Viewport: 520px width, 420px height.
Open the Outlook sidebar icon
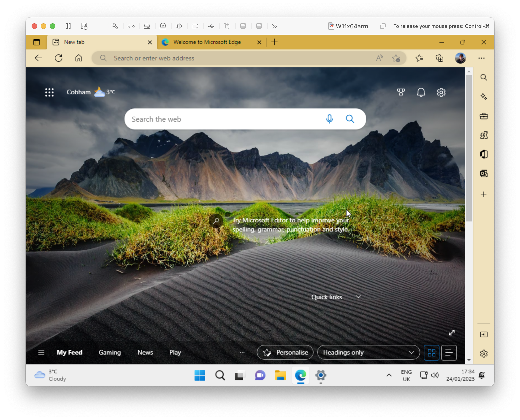(483, 173)
